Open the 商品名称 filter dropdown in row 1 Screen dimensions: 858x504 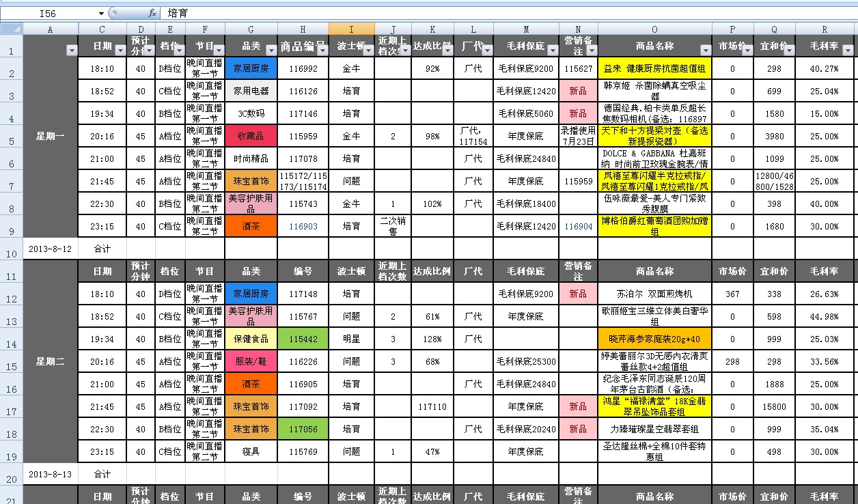(705, 51)
